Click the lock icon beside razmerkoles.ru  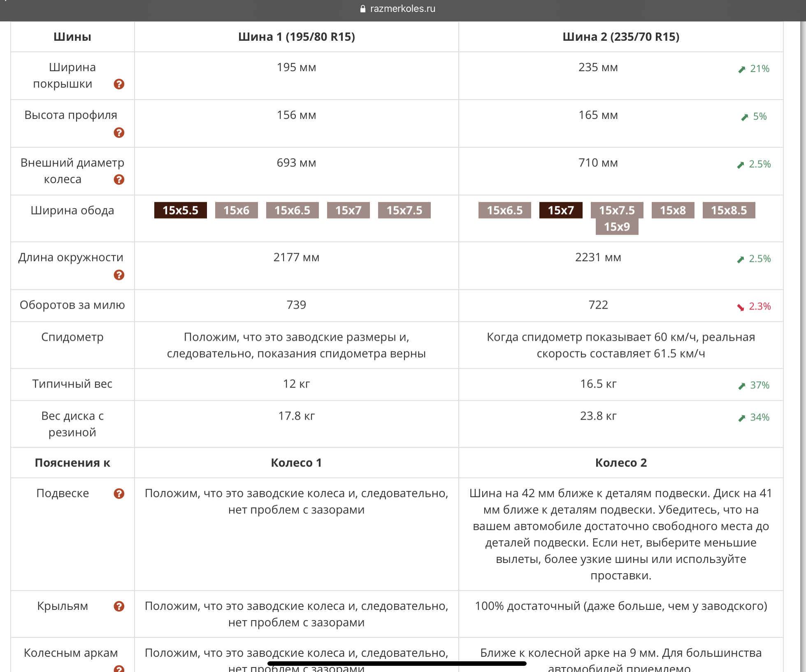pyautogui.click(x=363, y=9)
